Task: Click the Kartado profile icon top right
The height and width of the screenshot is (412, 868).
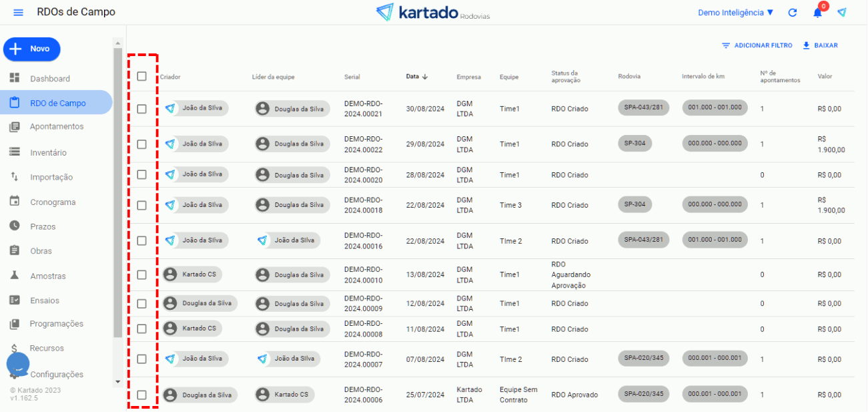Action: point(842,13)
